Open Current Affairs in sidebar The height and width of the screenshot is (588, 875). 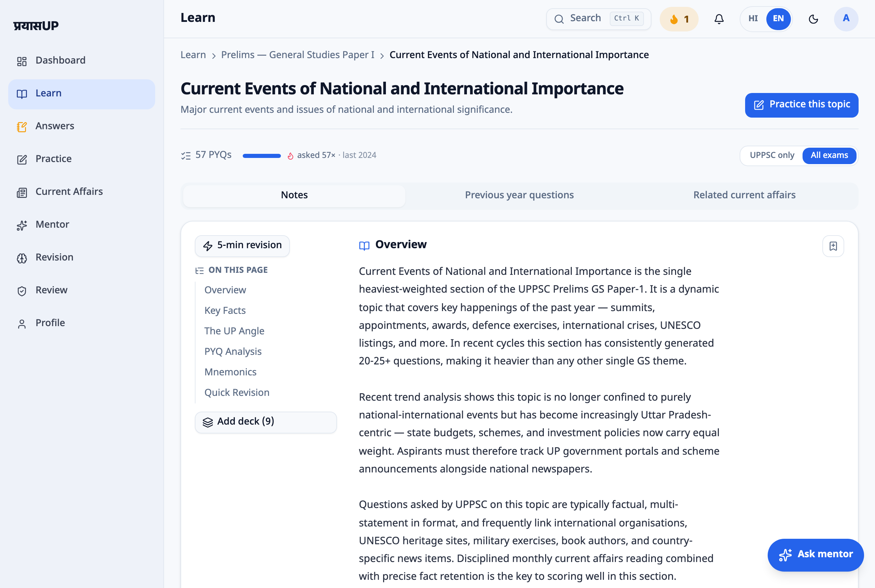[x=81, y=192]
